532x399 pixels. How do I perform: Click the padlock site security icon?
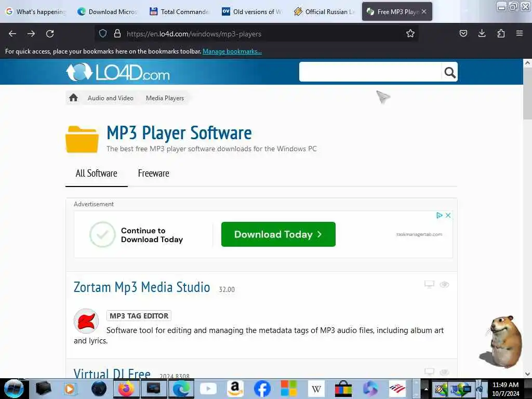(x=117, y=33)
